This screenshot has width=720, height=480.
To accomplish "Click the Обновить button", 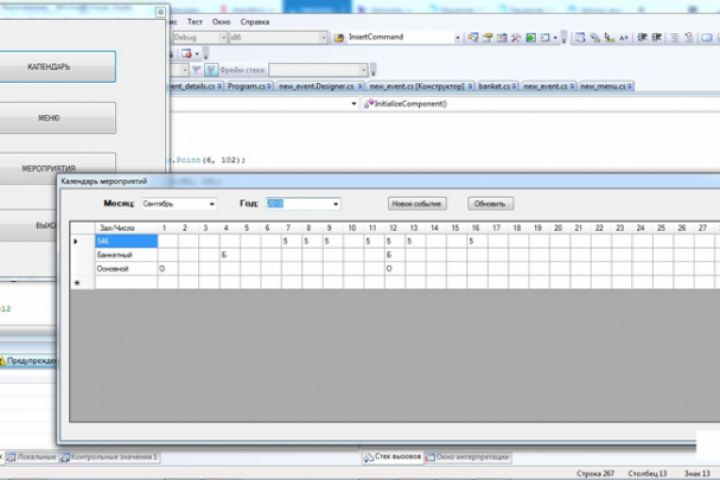I will (490, 204).
